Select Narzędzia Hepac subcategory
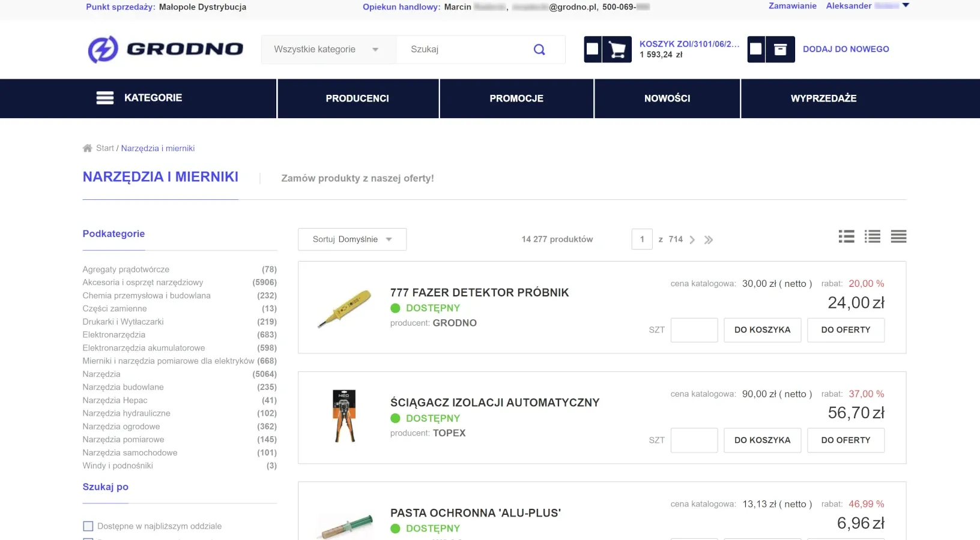Screen dimensions: 980x540 pos(115,401)
